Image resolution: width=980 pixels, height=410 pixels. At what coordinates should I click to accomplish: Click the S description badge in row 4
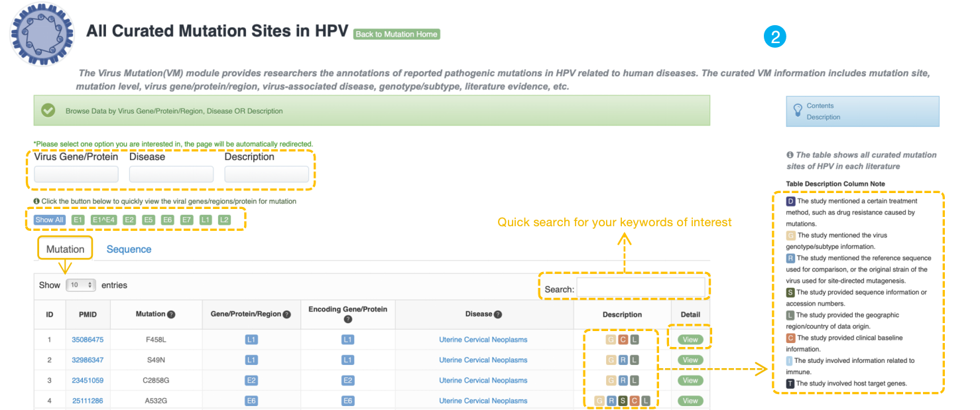click(623, 401)
